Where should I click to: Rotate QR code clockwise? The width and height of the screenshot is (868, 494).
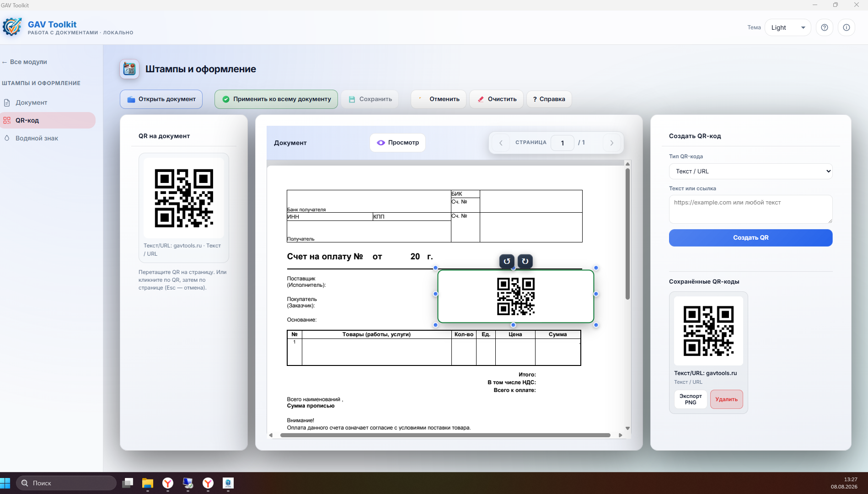click(525, 261)
